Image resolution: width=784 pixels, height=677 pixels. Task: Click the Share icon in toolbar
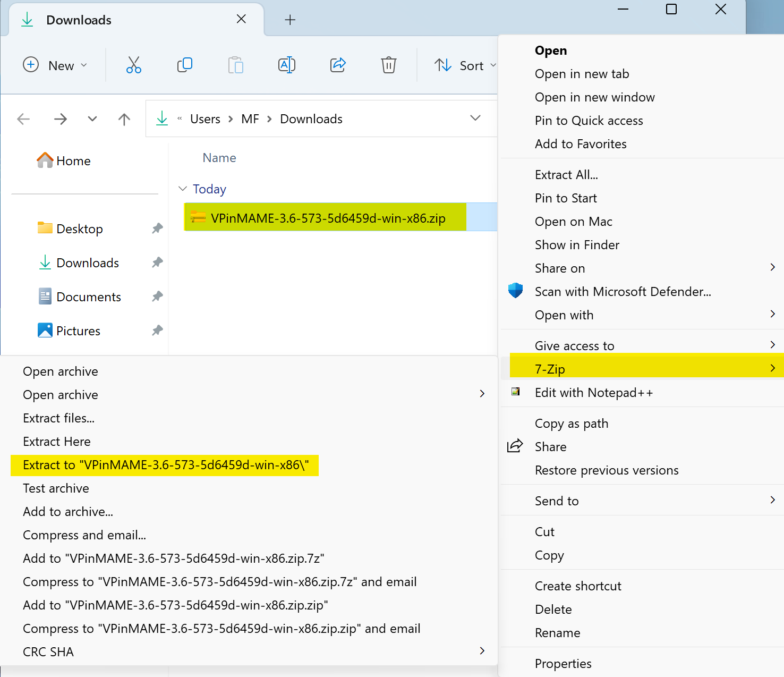338,65
